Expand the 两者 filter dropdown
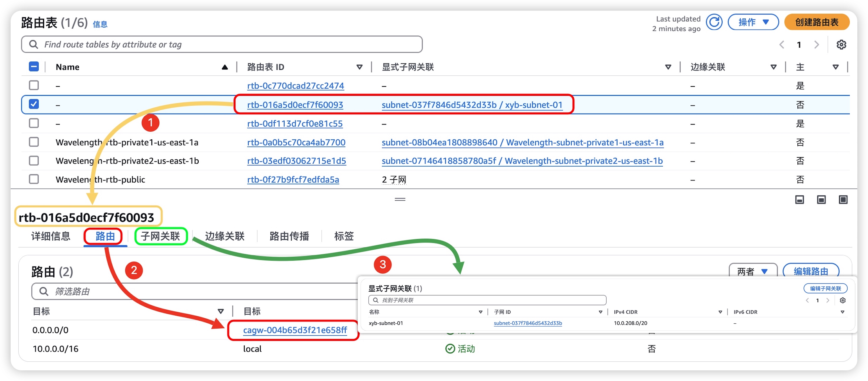The width and height of the screenshot is (868, 381). point(752,271)
